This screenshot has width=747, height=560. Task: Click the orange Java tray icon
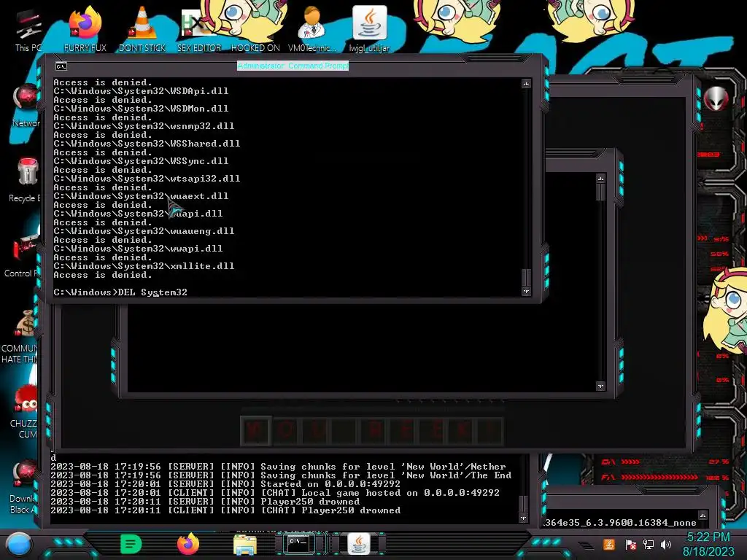pos(609,544)
